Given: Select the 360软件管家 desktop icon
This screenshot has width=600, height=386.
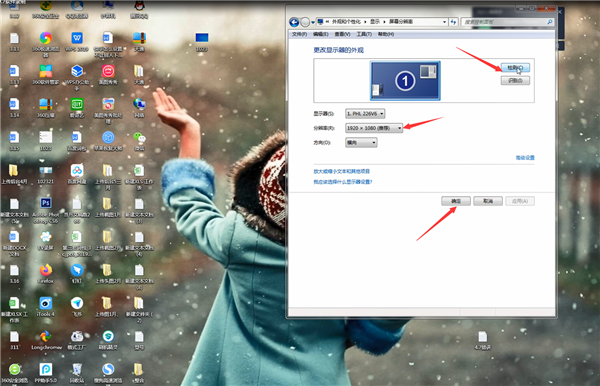Looking at the screenshot, I should pos(46,75).
